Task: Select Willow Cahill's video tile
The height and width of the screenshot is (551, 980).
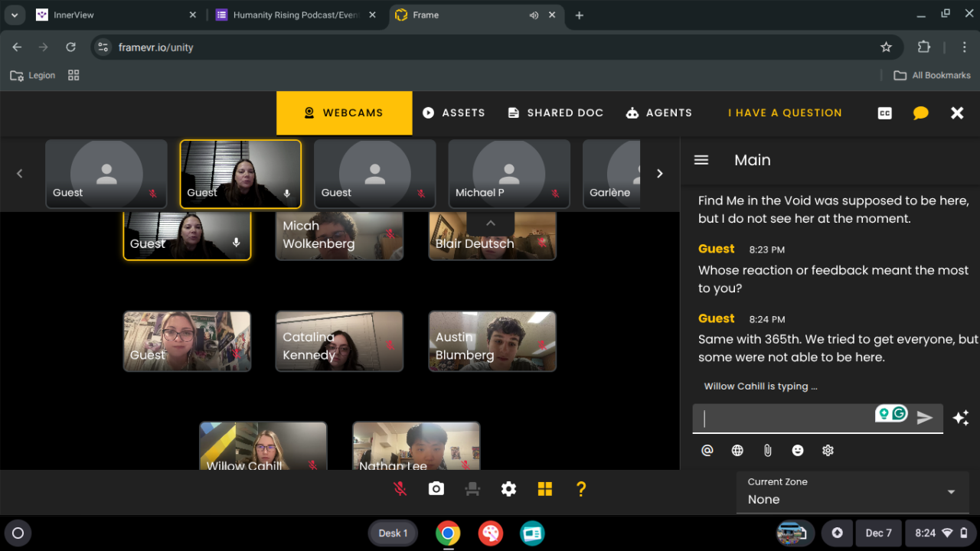Action: pyautogui.click(x=263, y=446)
